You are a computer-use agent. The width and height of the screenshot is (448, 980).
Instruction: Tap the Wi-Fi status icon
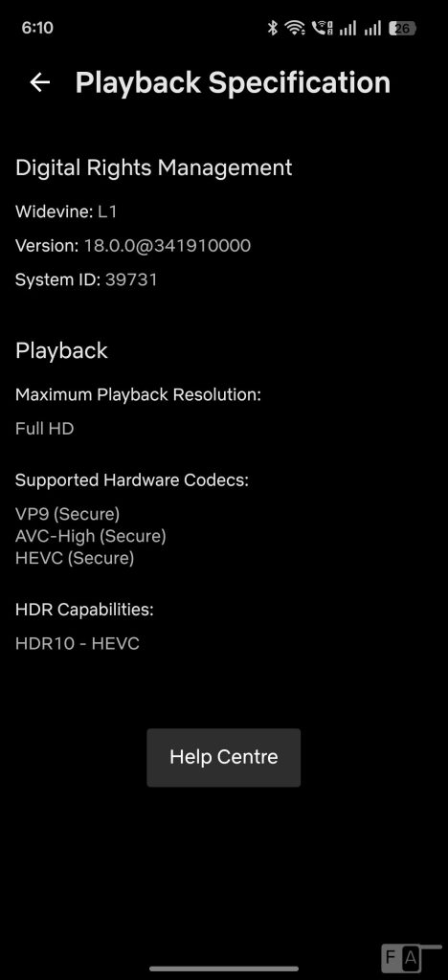pos(294,28)
